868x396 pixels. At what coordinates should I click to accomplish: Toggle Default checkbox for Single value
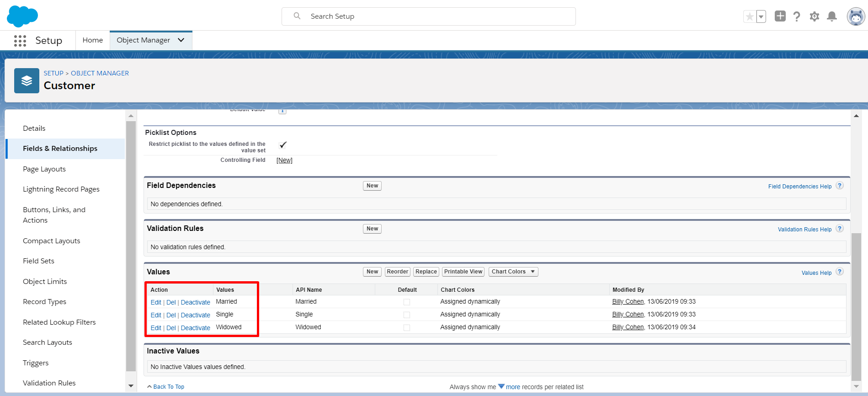coord(407,315)
